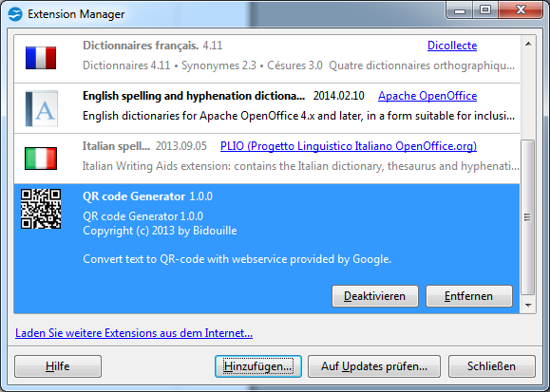Click the Schließen button
This screenshot has width=550, height=392.
point(492,366)
